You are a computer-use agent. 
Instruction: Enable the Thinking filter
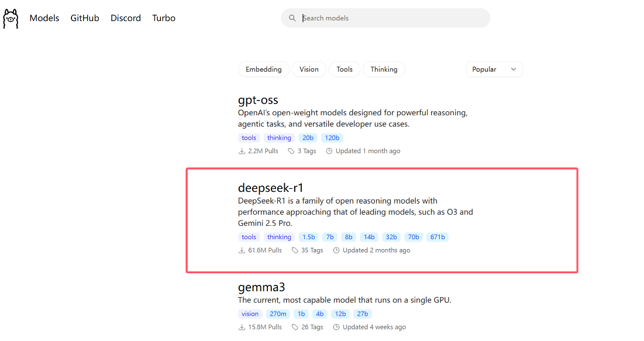click(384, 70)
